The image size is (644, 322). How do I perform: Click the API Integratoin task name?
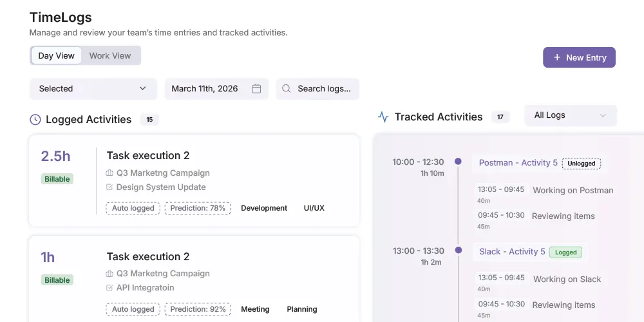tap(146, 288)
